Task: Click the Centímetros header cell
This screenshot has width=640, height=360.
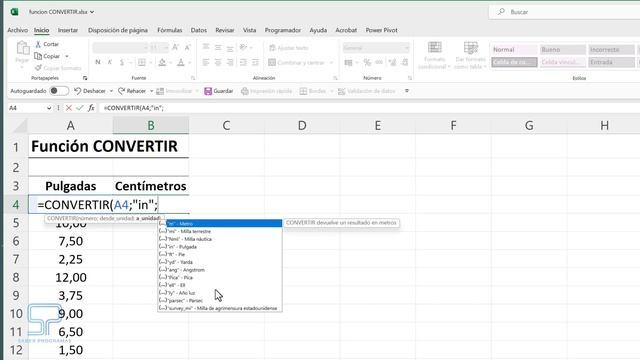Action: (151, 186)
